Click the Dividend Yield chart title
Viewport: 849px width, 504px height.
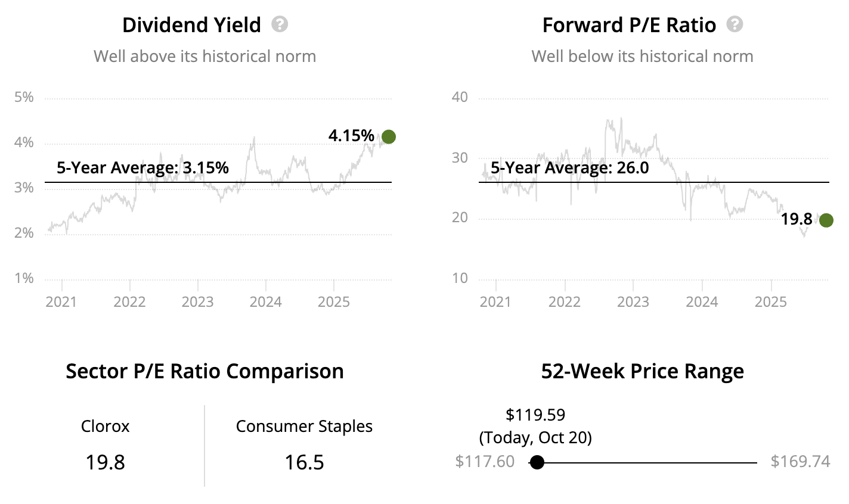point(191,25)
